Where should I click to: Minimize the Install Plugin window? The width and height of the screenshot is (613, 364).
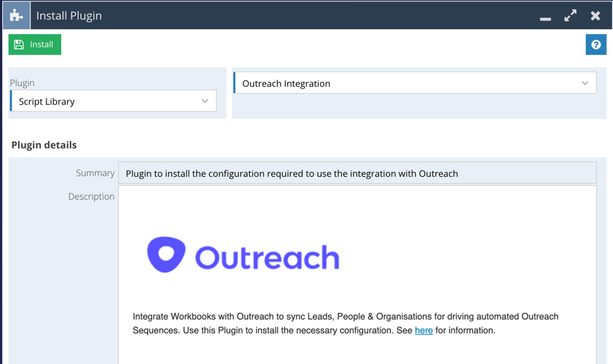(x=546, y=18)
